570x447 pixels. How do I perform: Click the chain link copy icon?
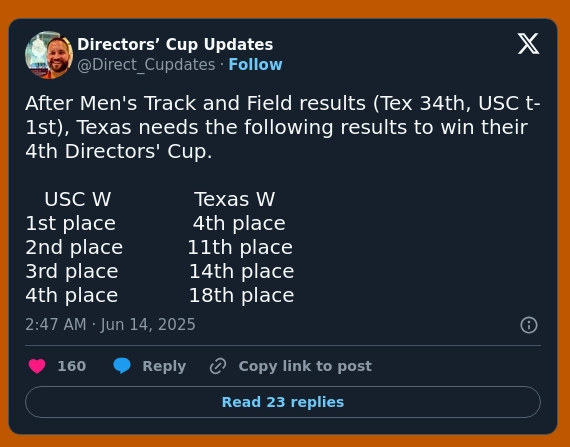click(x=218, y=366)
